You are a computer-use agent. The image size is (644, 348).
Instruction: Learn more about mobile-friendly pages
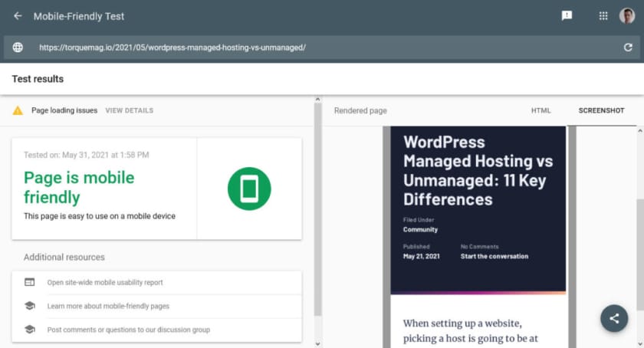click(x=108, y=306)
